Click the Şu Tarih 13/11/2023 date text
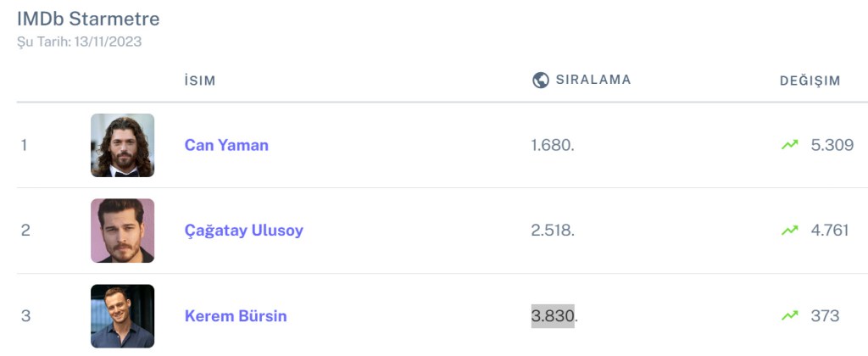Screen dimensions: 868x356 point(79,42)
